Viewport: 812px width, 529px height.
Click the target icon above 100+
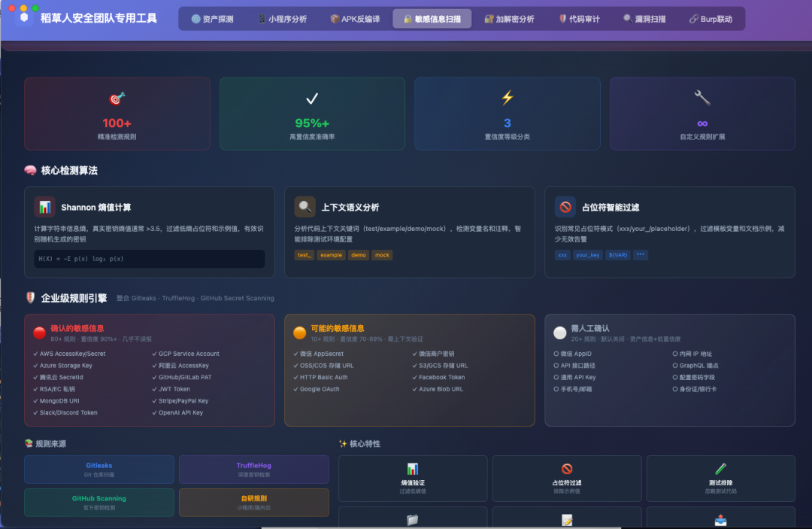[117, 99]
